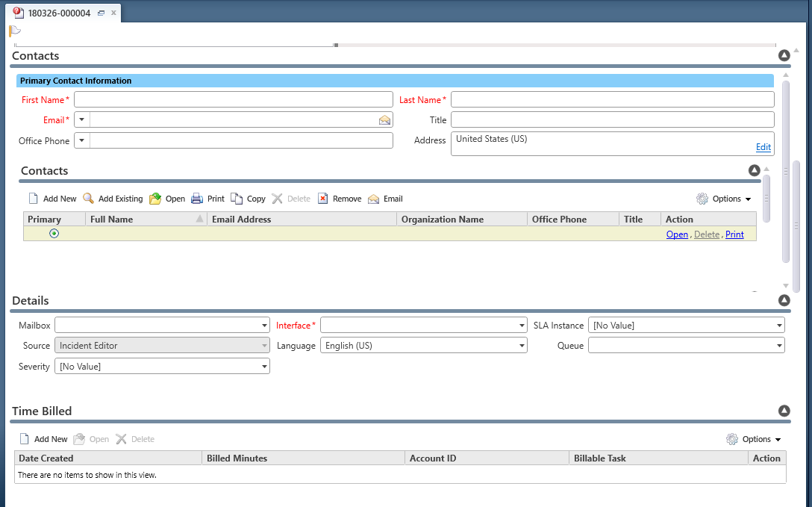Click the First Name input field

click(x=234, y=99)
